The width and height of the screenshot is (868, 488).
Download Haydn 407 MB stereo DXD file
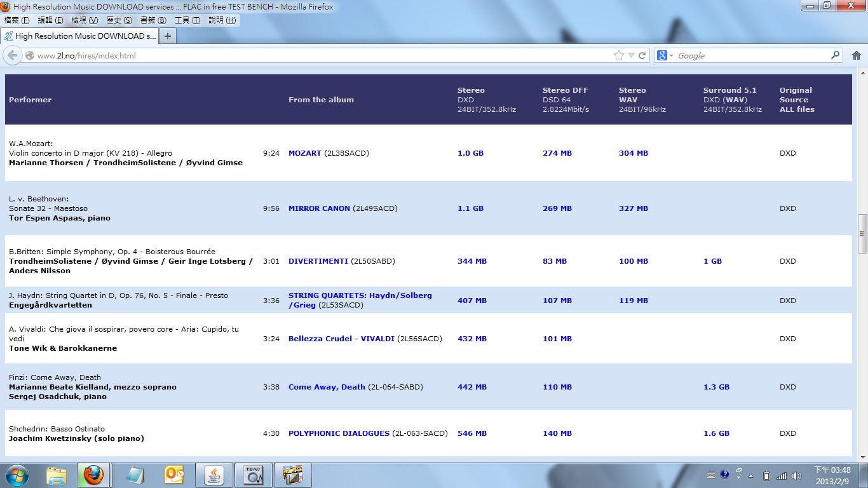coord(472,301)
